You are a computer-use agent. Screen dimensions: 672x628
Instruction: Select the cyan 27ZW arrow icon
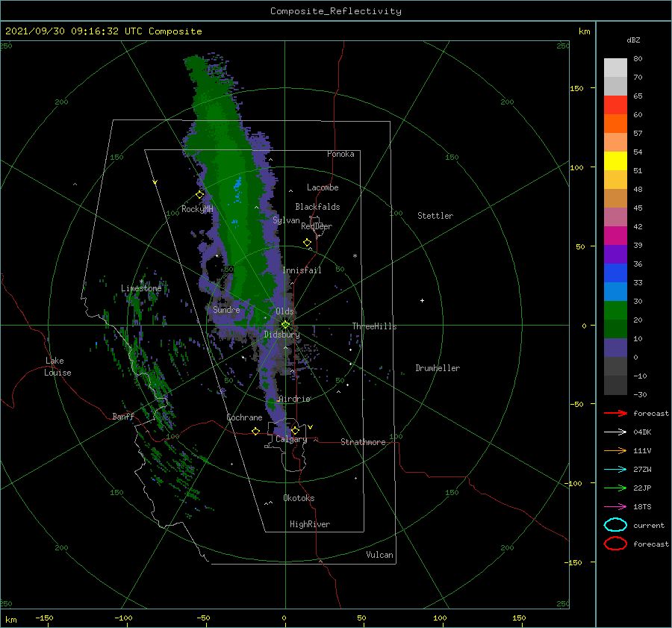[x=615, y=469]
